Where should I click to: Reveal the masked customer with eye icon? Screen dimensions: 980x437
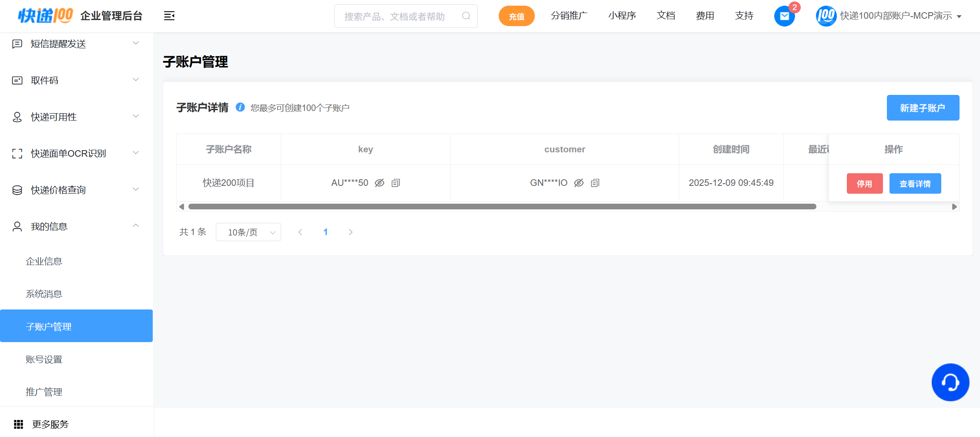coord(579,183)
